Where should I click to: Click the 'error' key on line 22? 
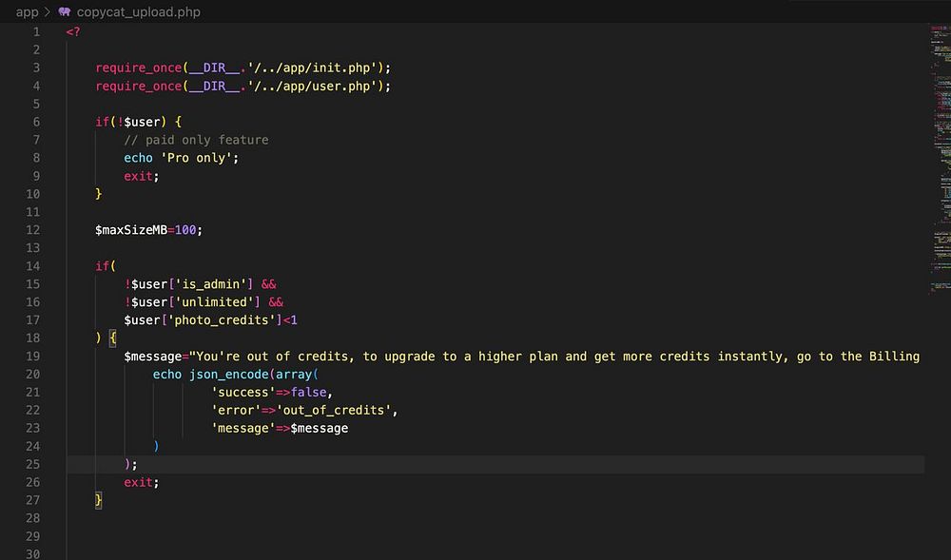pyautogui.click(x=236, y=411)
